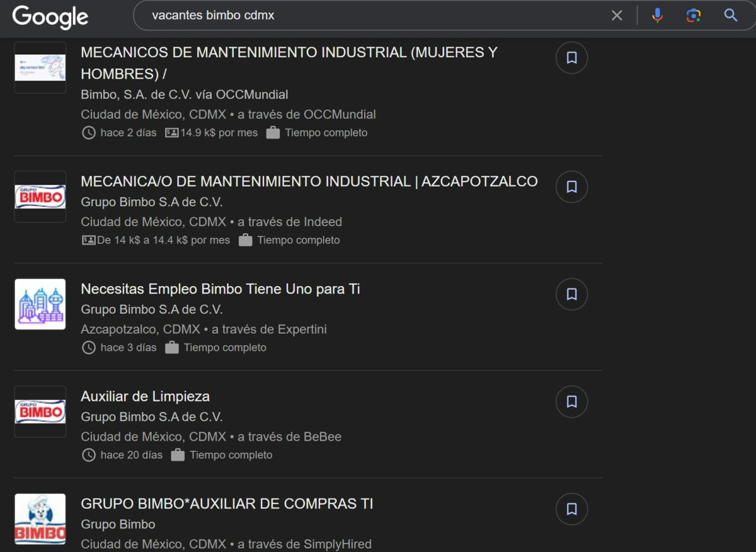The height and width of the screenshot is (552, 756).
Task: Open 'MECANICOS DE MANTENIMIENTO INDUSTRIAL (MUJERES Y HOMBRES)' listing
Action: (289, 63)
